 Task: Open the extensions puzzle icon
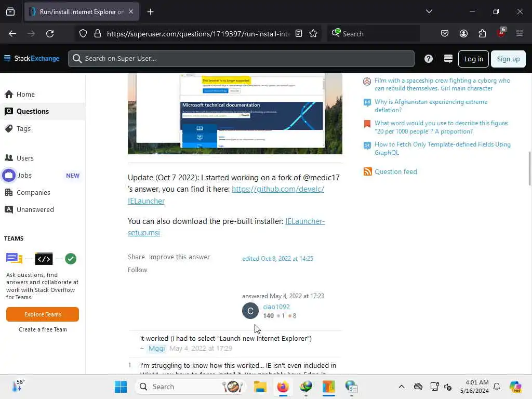pyautogui.click(x=482, y=34)
